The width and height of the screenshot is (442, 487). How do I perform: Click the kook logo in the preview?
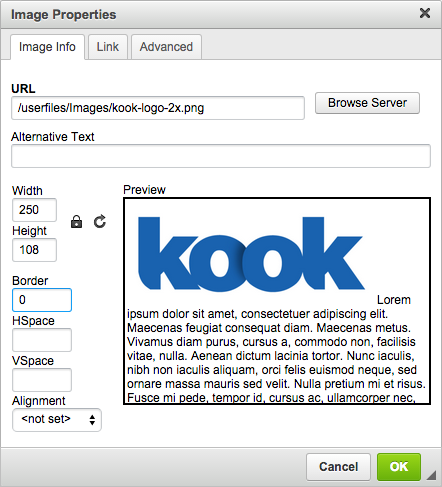[x=252, y=254]
